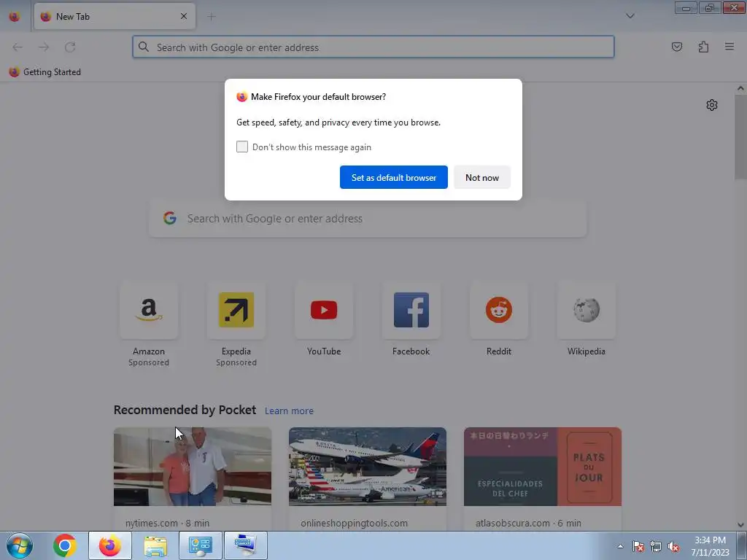Open the Firefox application hamburger menu
Image resolution: width=747 pixels, height=560 pixels.
tap(729, 47)
